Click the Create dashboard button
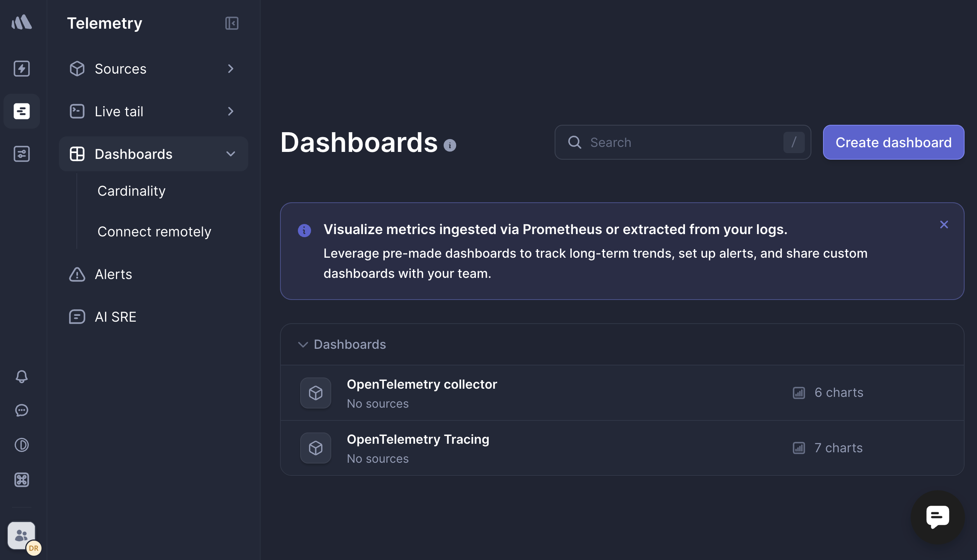 893,142
